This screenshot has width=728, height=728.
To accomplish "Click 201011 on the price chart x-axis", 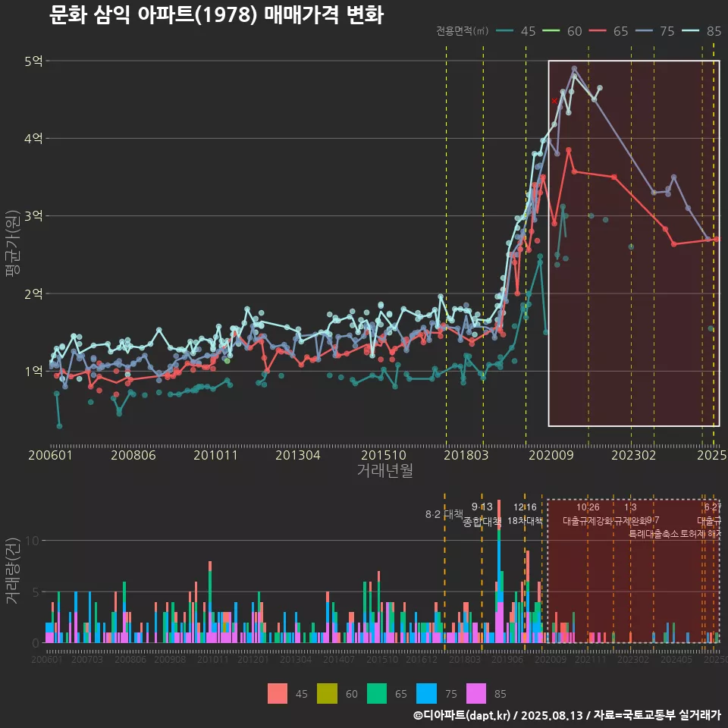I will (215, 455).
